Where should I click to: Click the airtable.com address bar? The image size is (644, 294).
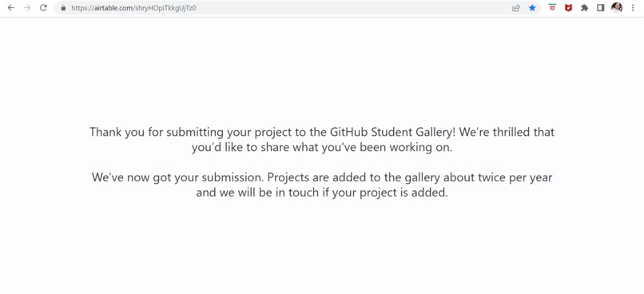click(x=284, y=8)
